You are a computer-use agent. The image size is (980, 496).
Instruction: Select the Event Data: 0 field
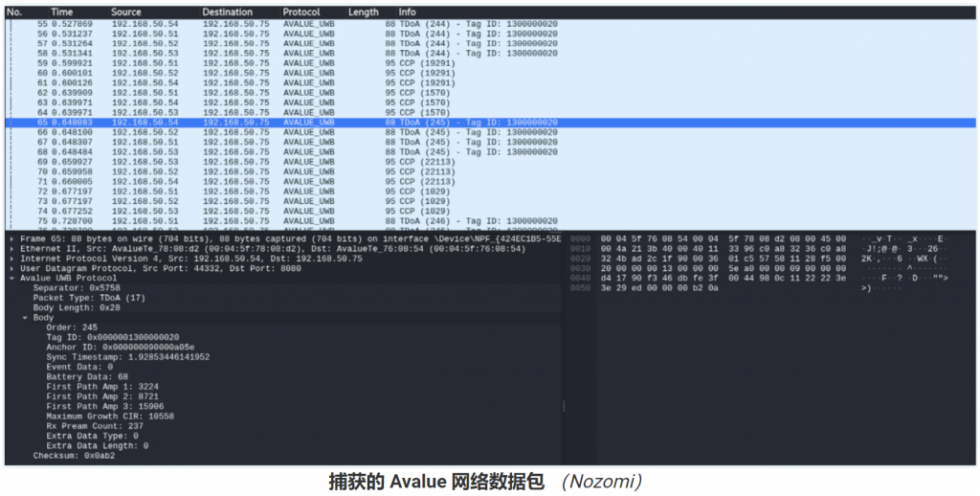[x=79, y=367]
